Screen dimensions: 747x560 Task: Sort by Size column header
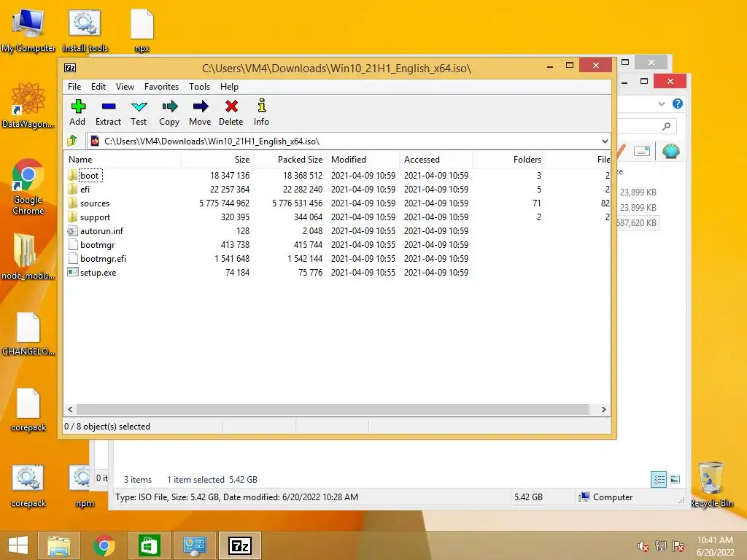tap(217, 160)
